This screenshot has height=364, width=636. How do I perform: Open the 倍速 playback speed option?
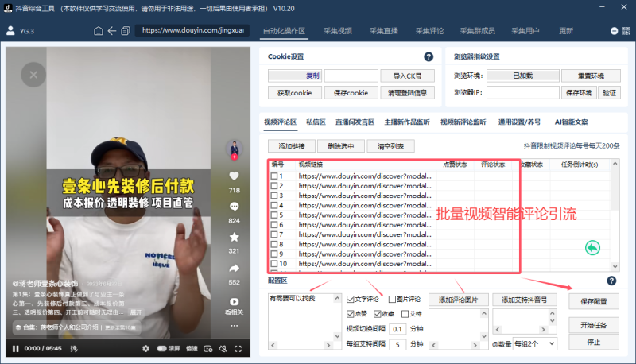click(x=192, y=349)
